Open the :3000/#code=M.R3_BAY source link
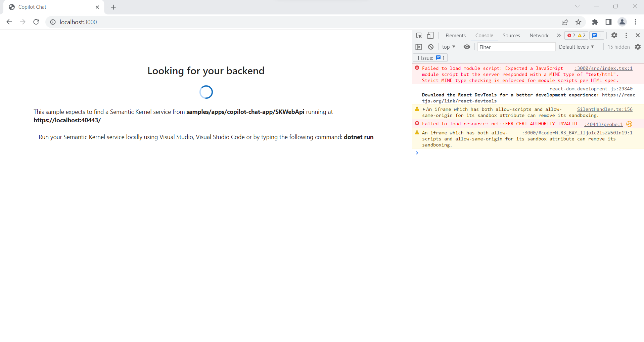 pyautogui.click(x=577, y=133)
